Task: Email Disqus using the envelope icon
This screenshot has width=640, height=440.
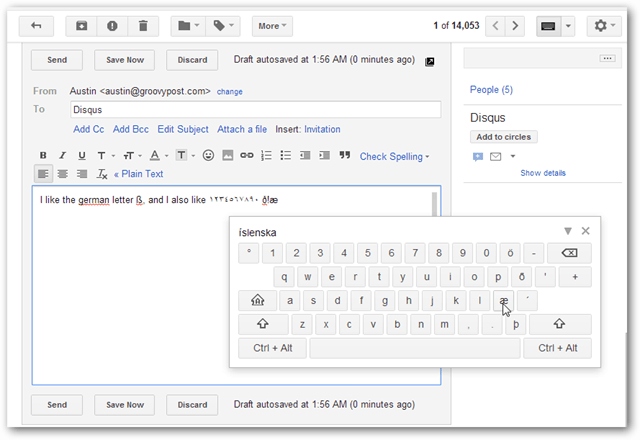Action: tap(496, 156)
